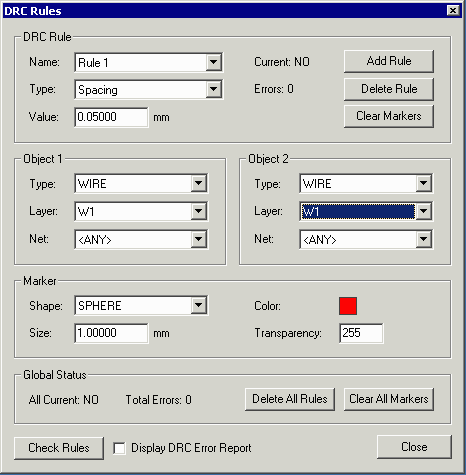Open the Object 2 Layer dropdown
The width and height of the screenshot is (466, 475).
[x=366, y=211]
